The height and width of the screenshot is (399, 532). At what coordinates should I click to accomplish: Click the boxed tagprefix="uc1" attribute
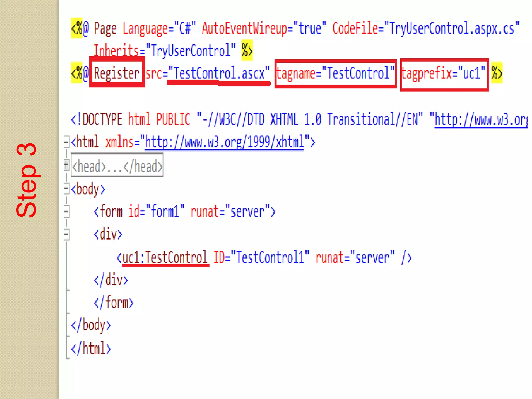click(x=444, y=74)
